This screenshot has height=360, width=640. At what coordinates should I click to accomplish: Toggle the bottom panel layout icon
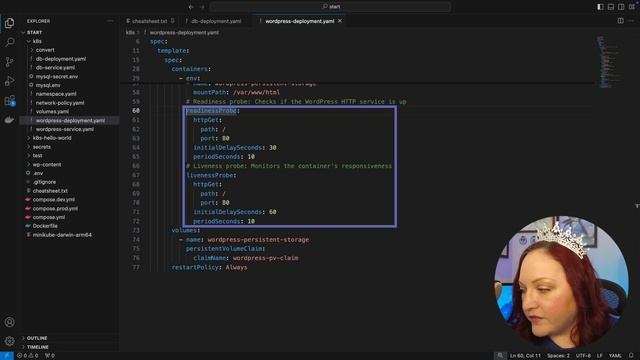point(611,7)
